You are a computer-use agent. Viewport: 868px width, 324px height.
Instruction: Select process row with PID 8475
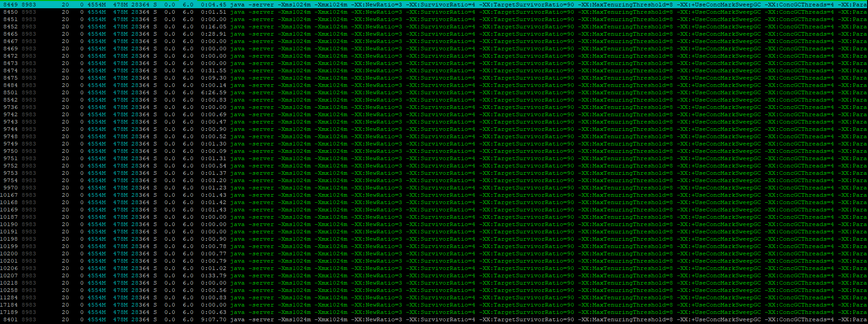coord(434,78)
